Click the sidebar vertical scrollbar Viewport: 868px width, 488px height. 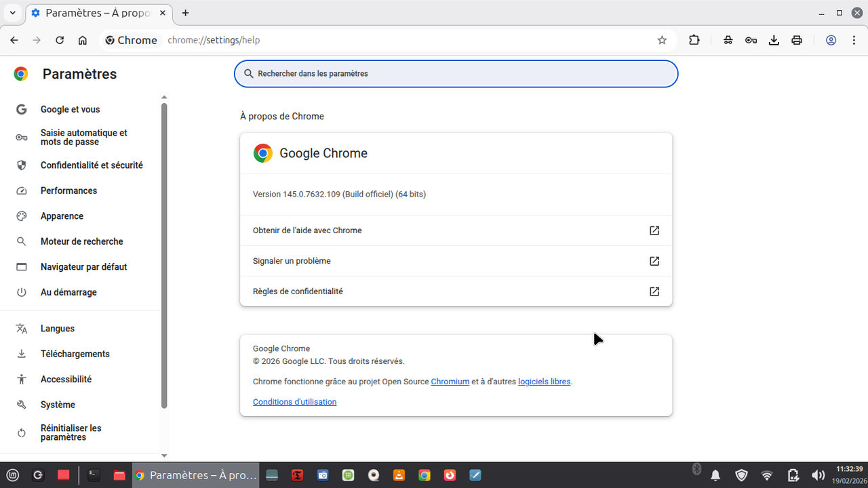pos(164,256)
